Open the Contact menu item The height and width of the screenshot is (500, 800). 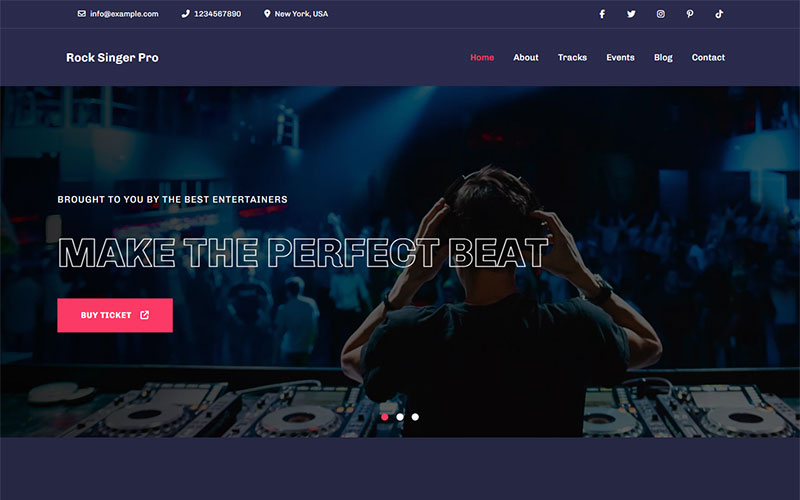708,58
